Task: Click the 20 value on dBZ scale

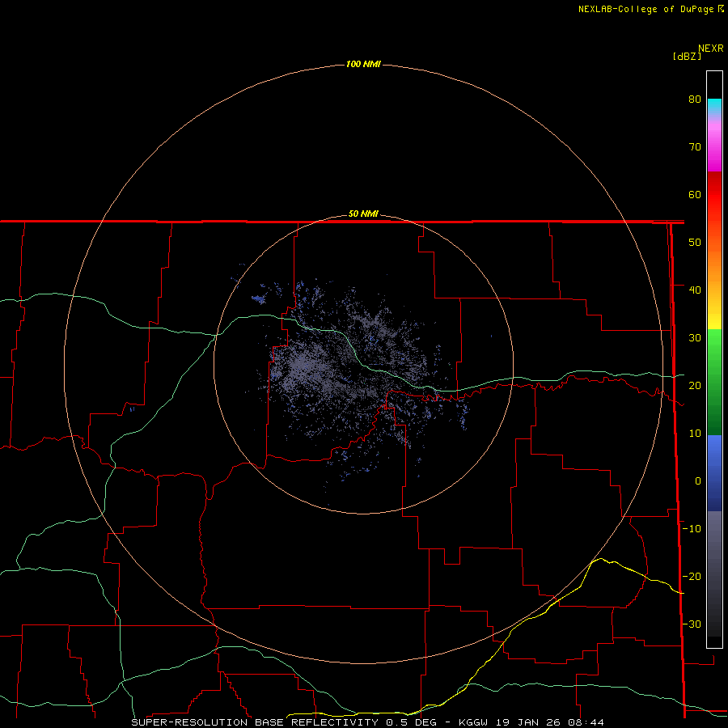Action: pyautogui.click(x=695, y=386)
